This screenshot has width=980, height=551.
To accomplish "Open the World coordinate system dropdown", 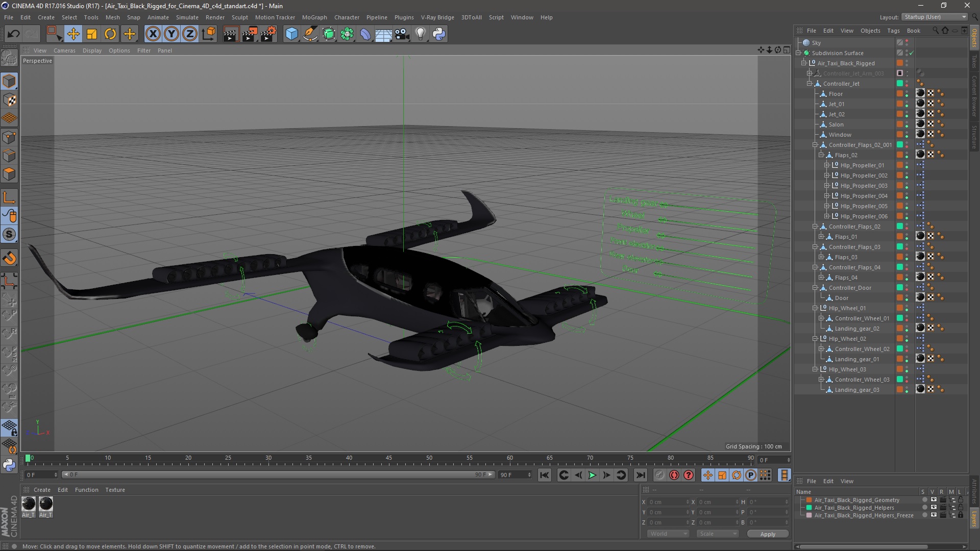I will click(668, 534).
